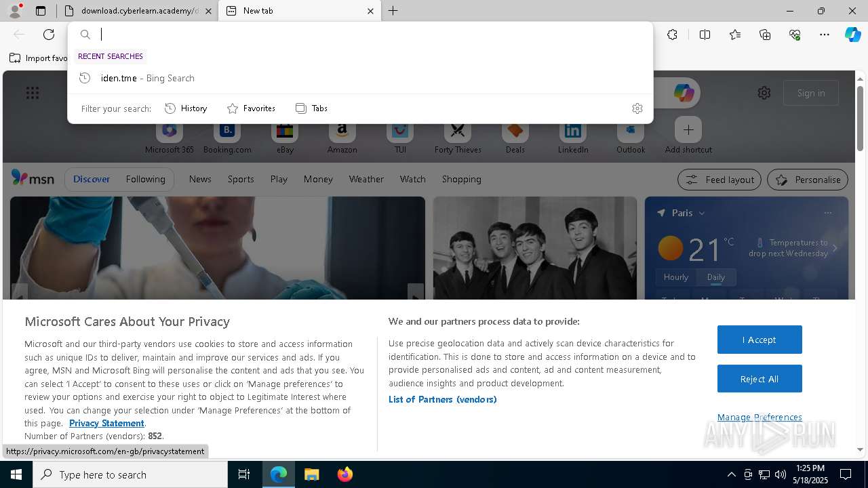Open the Collections icon
This screenshot has height=488, width=868.
pyautogui.click(x=765, y=35)
